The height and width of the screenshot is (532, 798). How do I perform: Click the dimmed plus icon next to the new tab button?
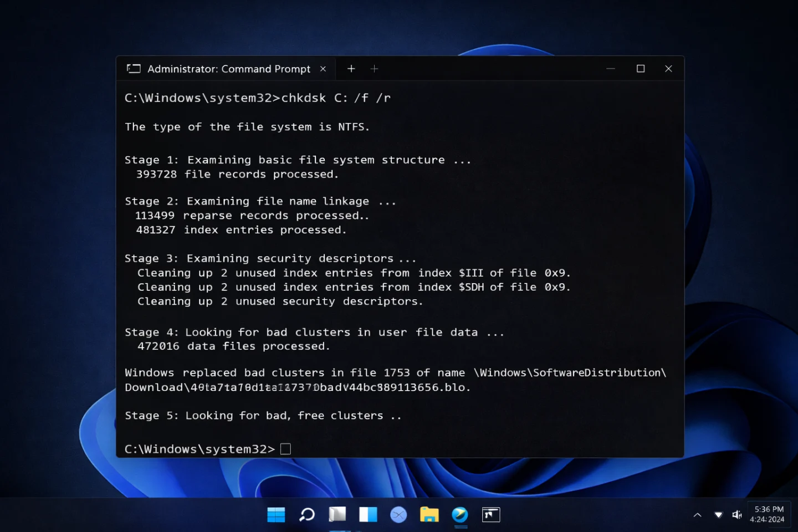pyautogui.click(x=374, y=69)
